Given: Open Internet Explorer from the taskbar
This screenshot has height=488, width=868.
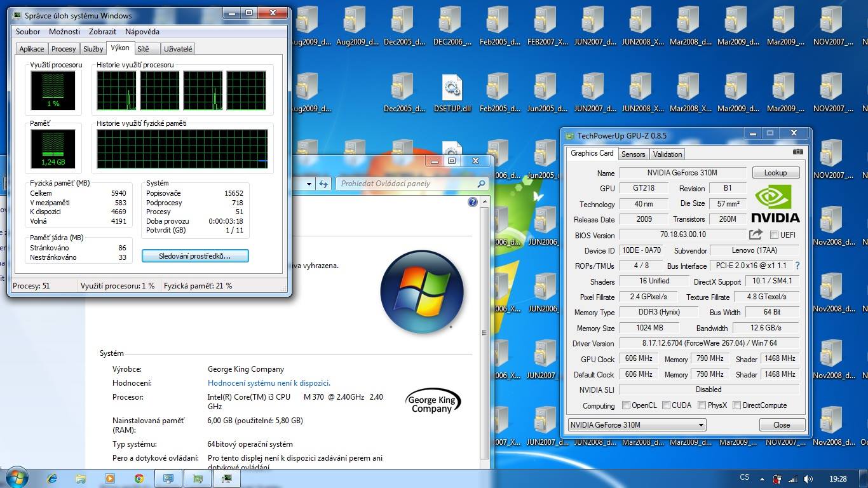Looking at the screenshot, I should [52, 478].
